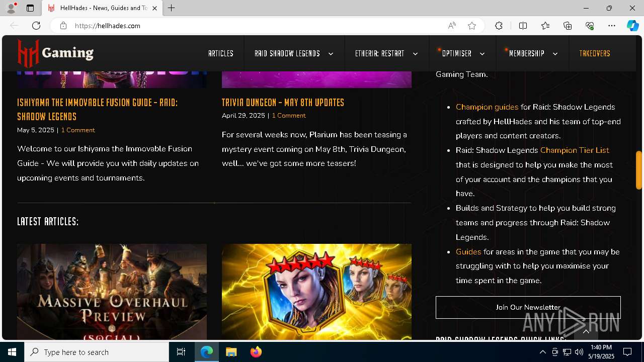Add page to favorites star icon
This screenshot has height=362, width=644.
[472, 26]
